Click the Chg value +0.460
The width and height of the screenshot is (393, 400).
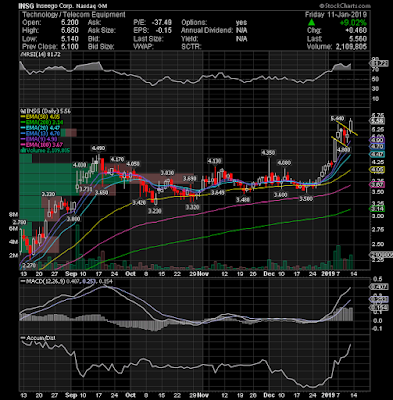pos(357,31)
